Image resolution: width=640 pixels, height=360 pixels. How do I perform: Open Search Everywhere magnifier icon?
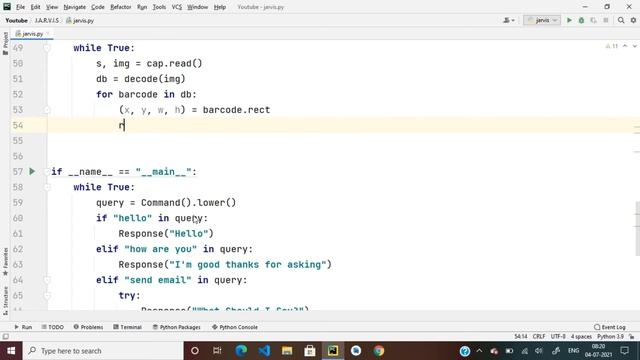click(621, 20)
